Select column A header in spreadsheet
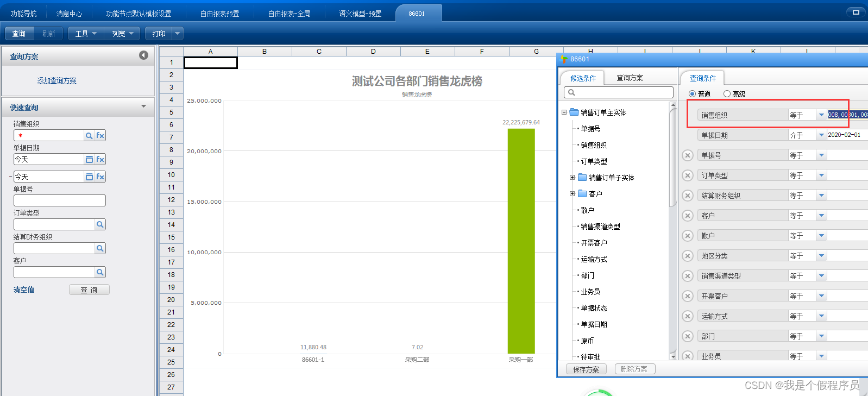 coord(210,52)
